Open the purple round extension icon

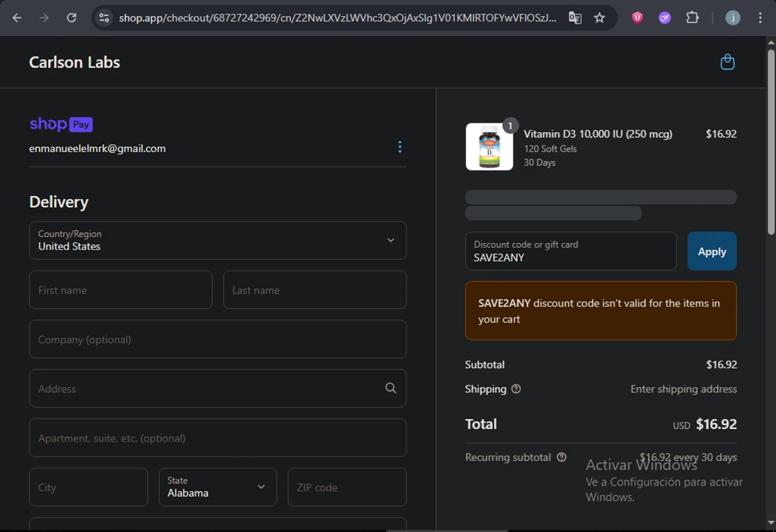click(x=665, y=18)
